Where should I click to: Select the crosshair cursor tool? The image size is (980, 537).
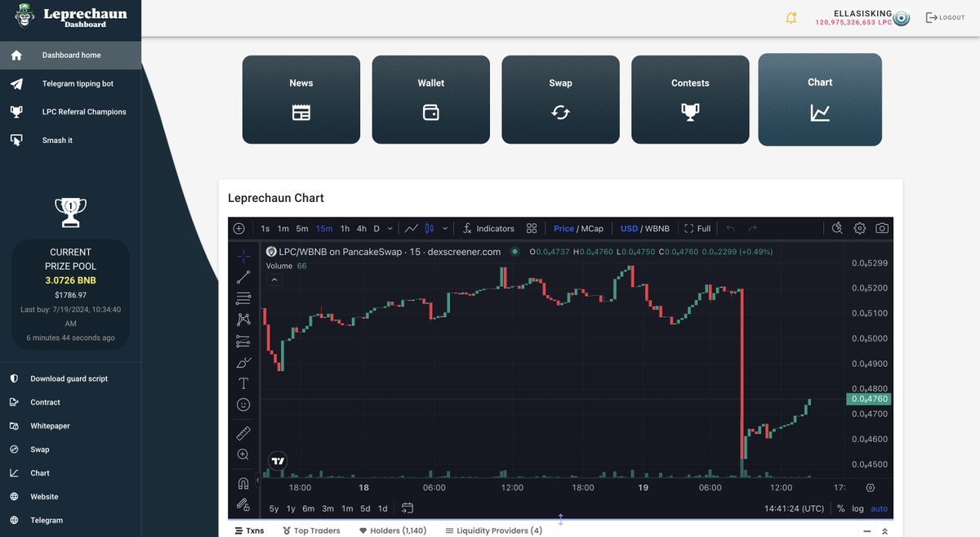click(243, 256)
